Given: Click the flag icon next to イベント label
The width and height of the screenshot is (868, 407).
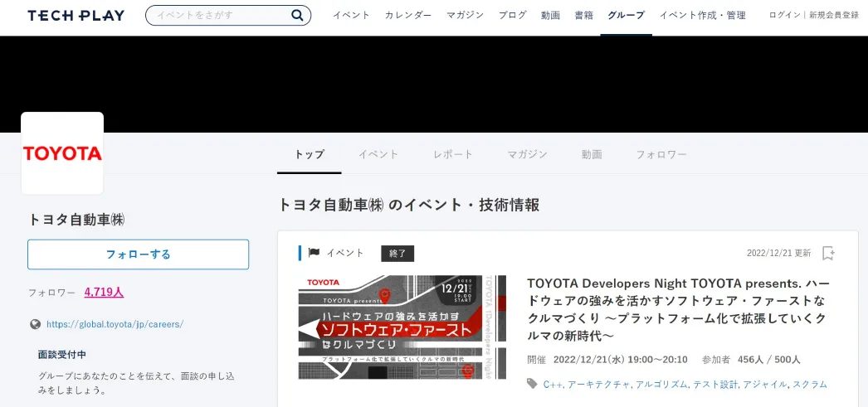Looking at the screenshot, I should coord(314,254).
